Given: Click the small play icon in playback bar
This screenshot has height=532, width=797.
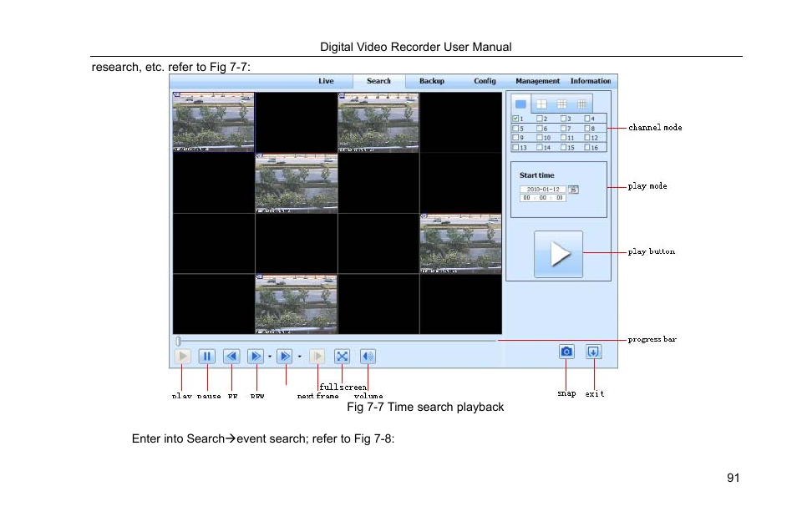Looking at the screenshot, I should click(x=182, y=357).
